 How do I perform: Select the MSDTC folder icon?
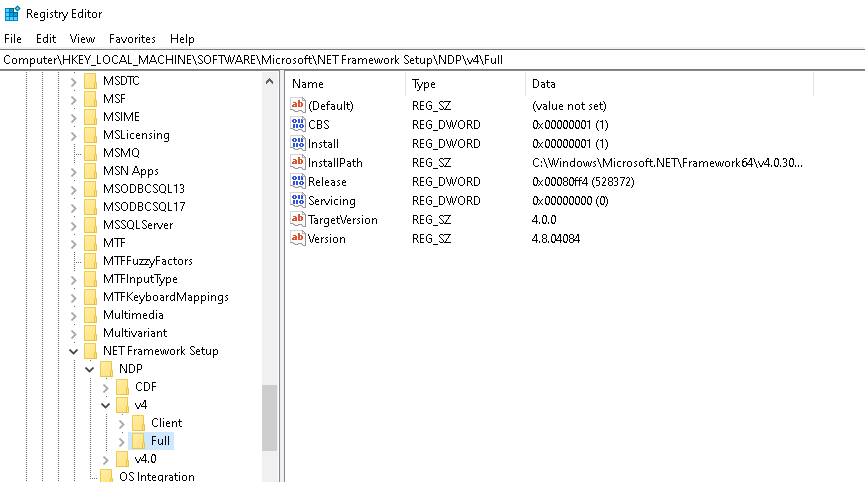coord(90,81)
